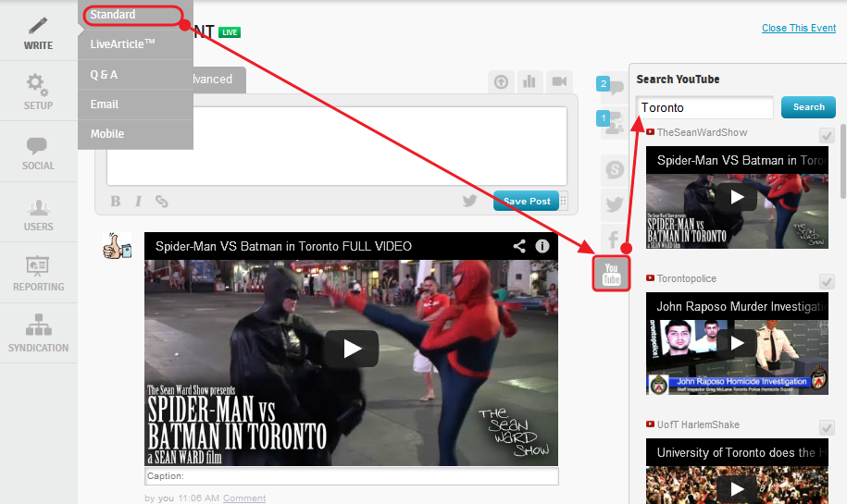This screenshot has height=504, width=847.
Task: Tick the checkbox for UofT HarlemShake video
Action: coord(827,427)
